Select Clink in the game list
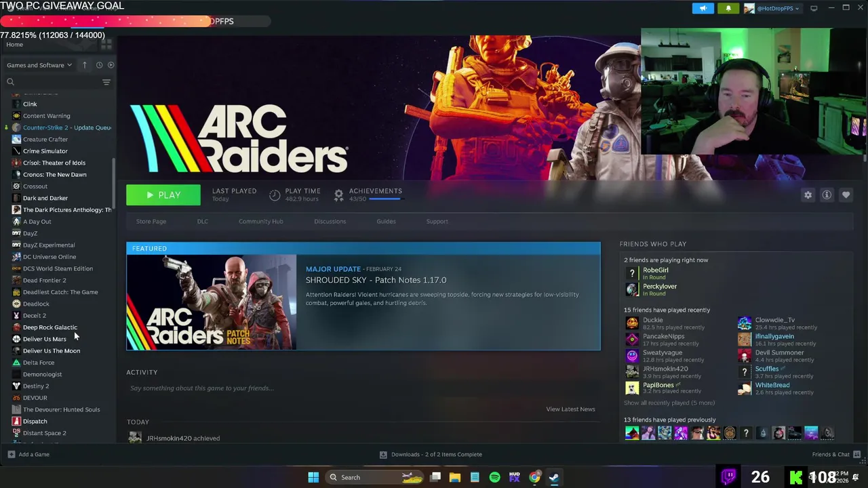868x488 pixels. (x=30, y=104)
